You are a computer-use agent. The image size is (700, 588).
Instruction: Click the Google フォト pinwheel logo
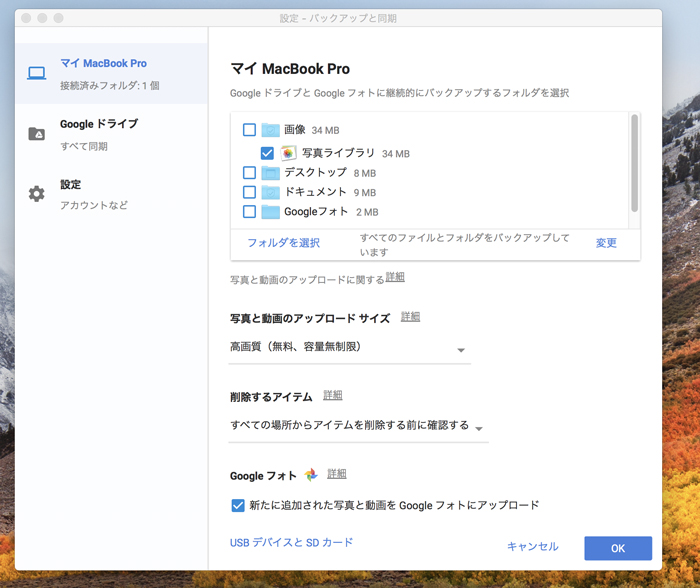[x=311, y=475]
